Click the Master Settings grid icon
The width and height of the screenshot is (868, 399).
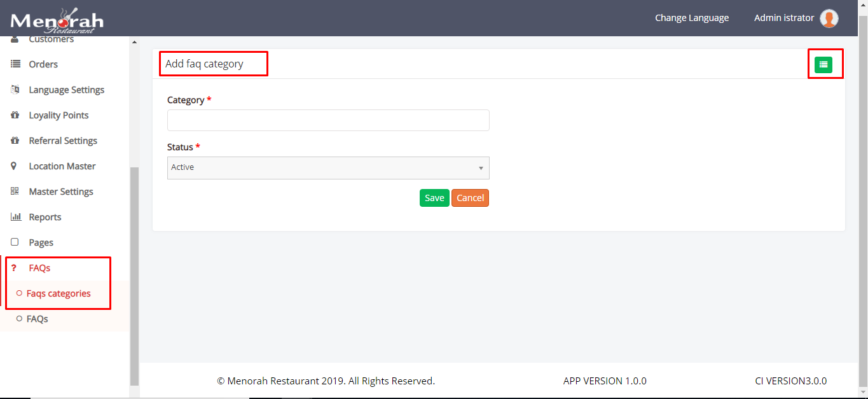[15, 192]
